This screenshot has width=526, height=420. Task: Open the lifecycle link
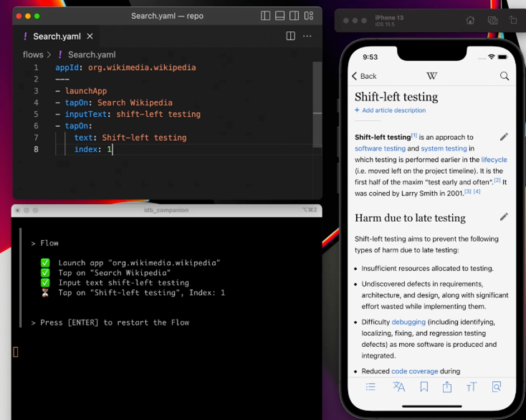(x=494, y=160)
